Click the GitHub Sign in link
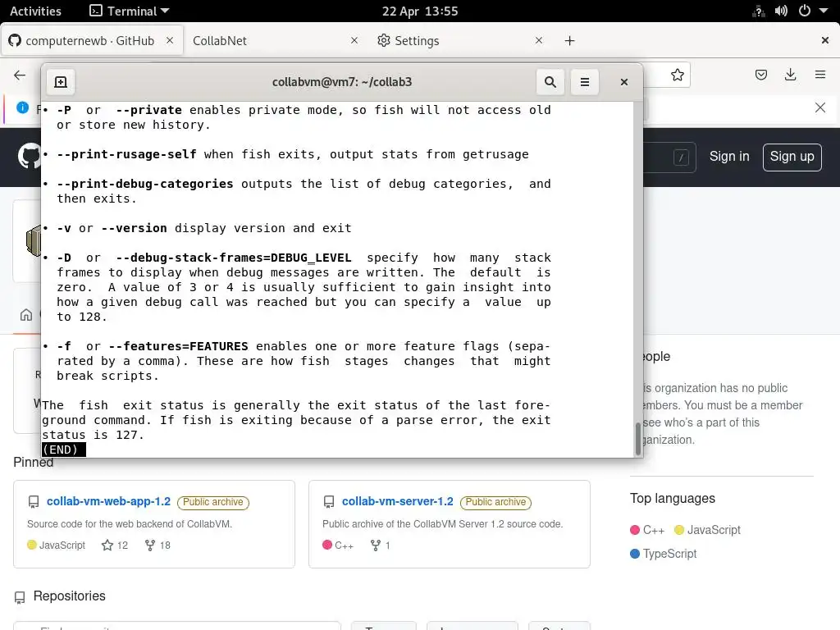This screenshot has height=630, width=840. tap(729, 157)
